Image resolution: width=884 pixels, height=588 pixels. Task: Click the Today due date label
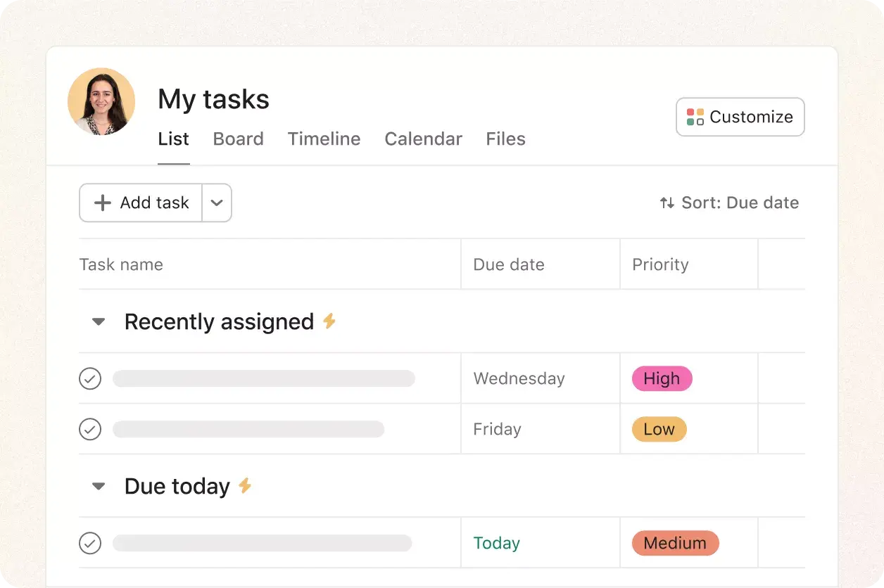click(x=496, y=542)
